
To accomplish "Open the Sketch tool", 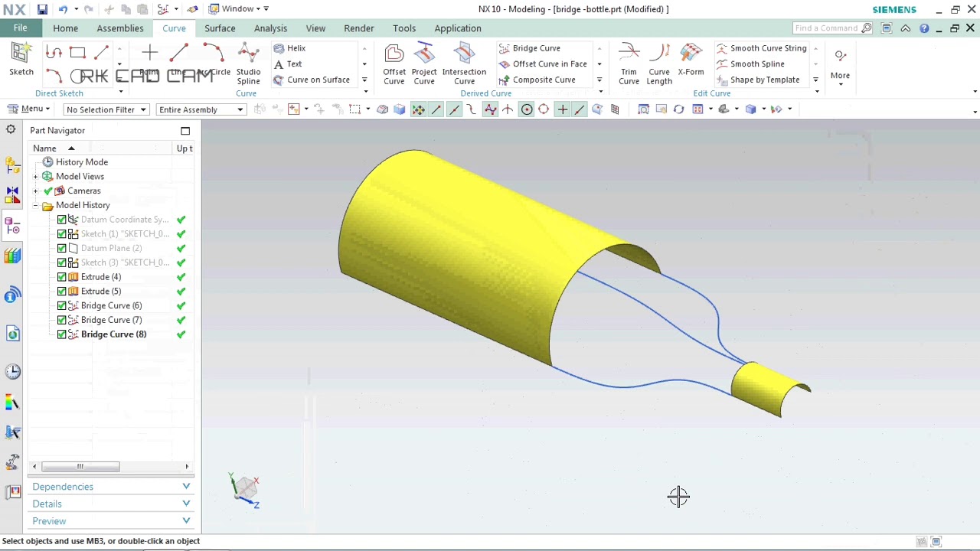I will (x=21, y=60).
